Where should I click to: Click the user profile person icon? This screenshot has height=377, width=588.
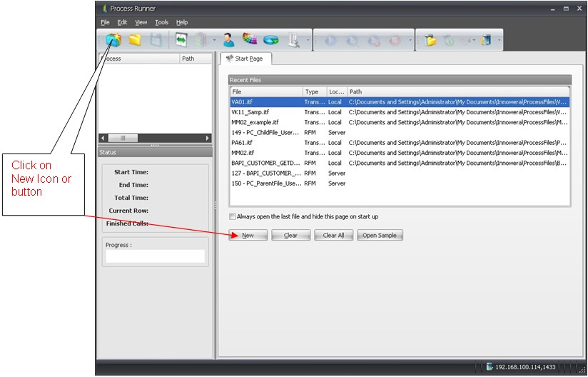(x=228, y=40)
